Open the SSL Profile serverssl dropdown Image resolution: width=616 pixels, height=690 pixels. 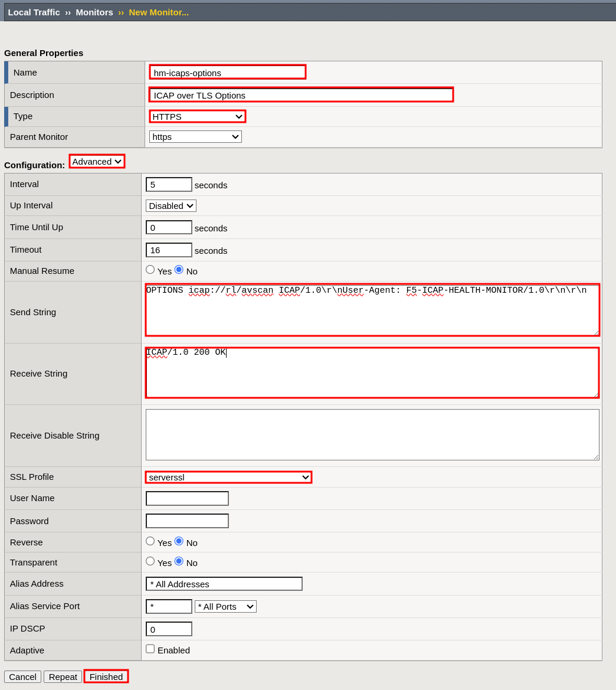pos(228,477)
